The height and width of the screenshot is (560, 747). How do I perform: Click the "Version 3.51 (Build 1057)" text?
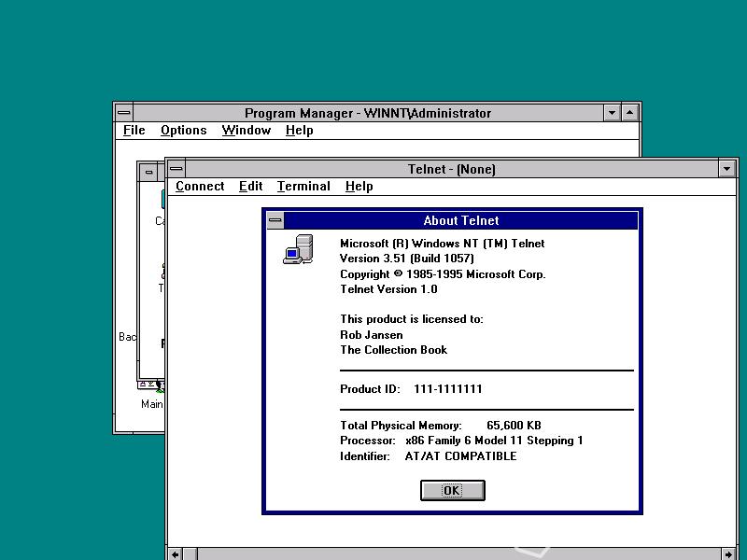coord(406,259)
